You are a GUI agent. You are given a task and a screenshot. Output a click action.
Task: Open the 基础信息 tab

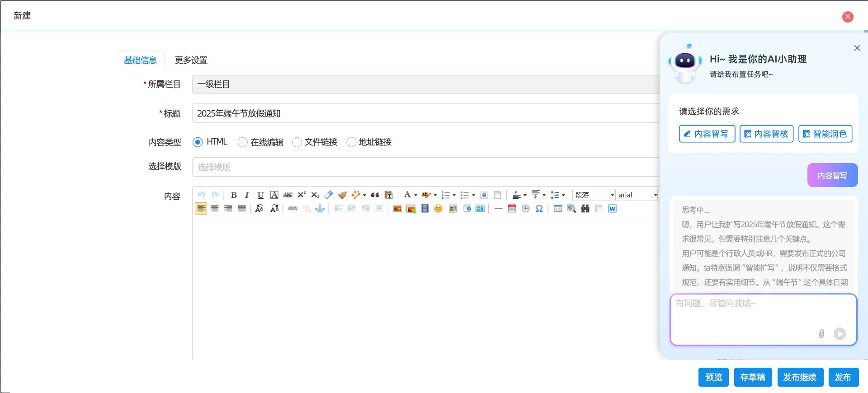140,60
